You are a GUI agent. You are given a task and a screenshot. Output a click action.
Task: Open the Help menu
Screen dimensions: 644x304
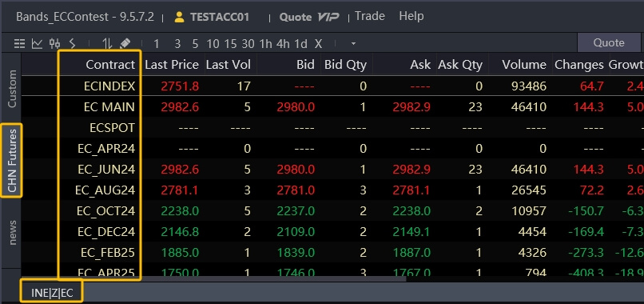click(411, 17)
